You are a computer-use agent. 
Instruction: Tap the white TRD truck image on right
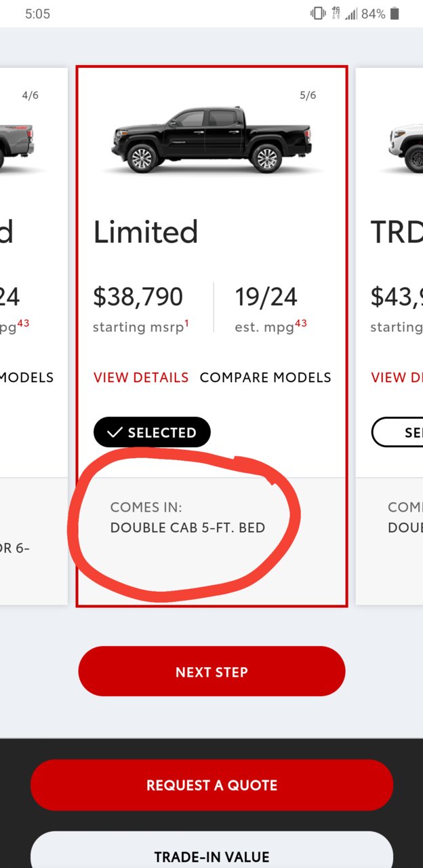[x=405, y=147]
